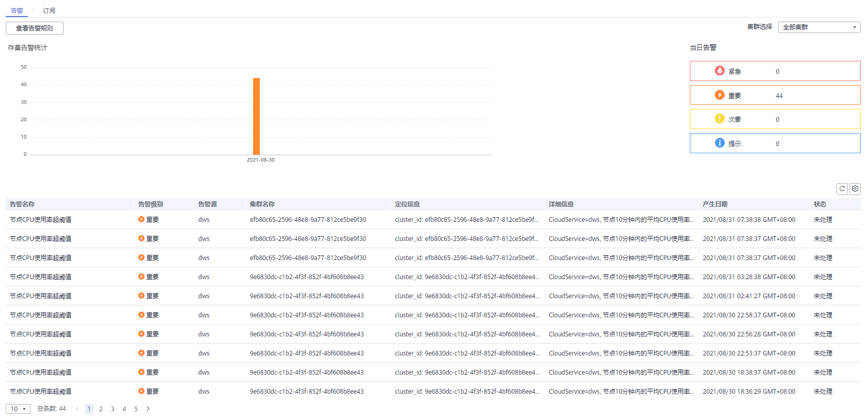Click the 存量告警统计 chart title
The image size is (868, 420).
[x=27, y=47]
